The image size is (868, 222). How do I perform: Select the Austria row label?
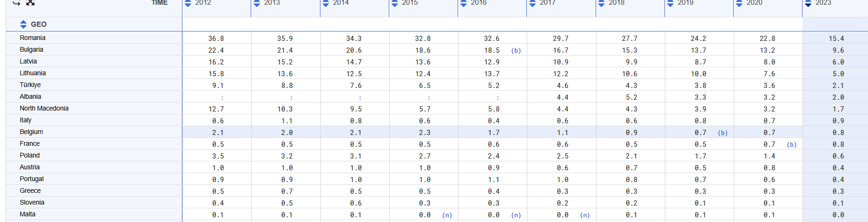pos(30,167)
